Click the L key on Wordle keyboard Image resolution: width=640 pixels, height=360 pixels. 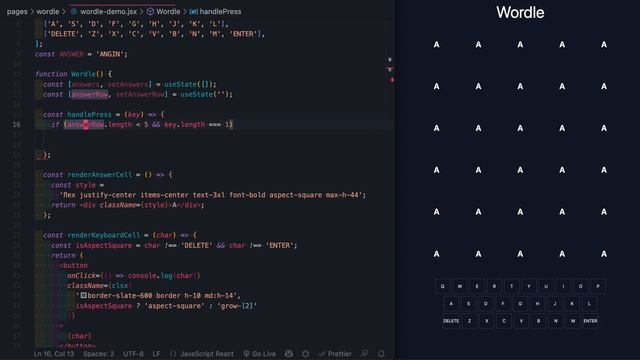589,304
